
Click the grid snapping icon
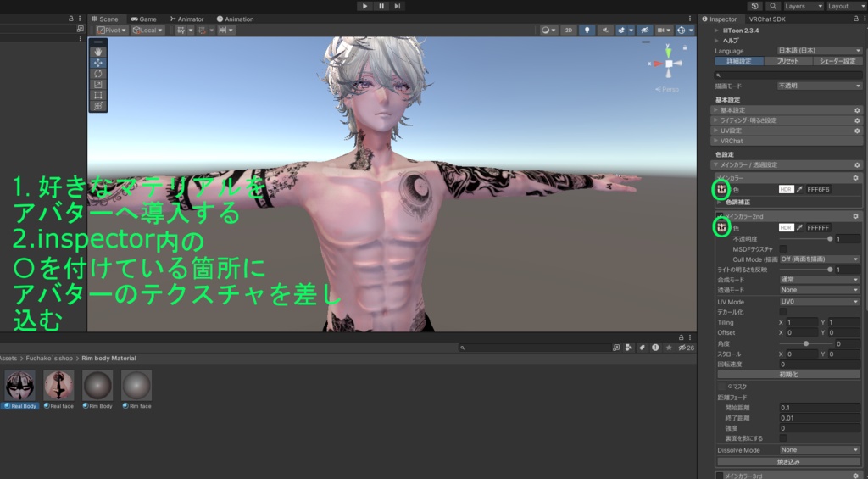pos(181,31)
